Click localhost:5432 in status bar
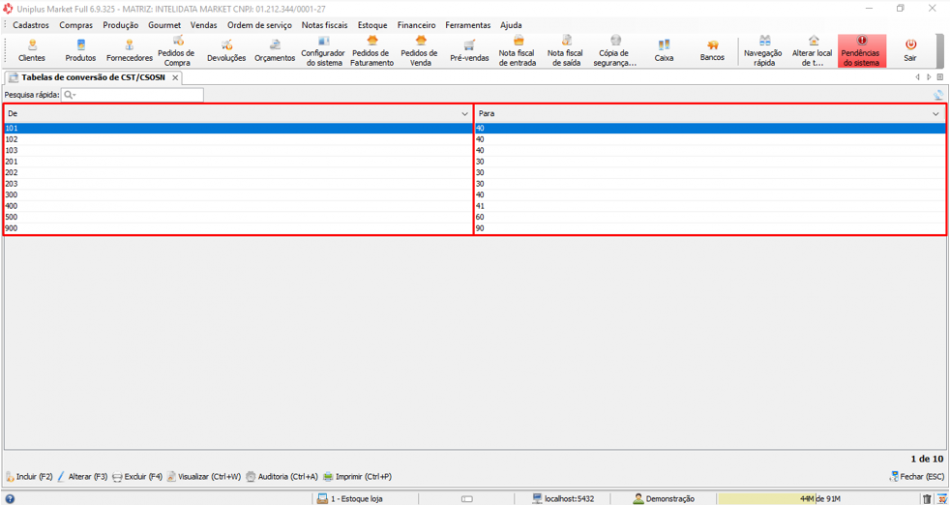 (x=563, y=499)
